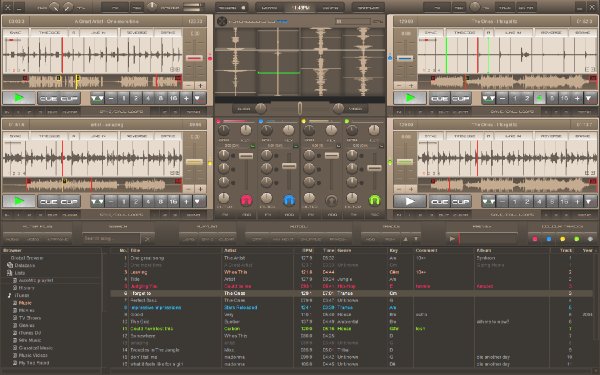Toggle SYNC on the top-left deck

(16, 33)
